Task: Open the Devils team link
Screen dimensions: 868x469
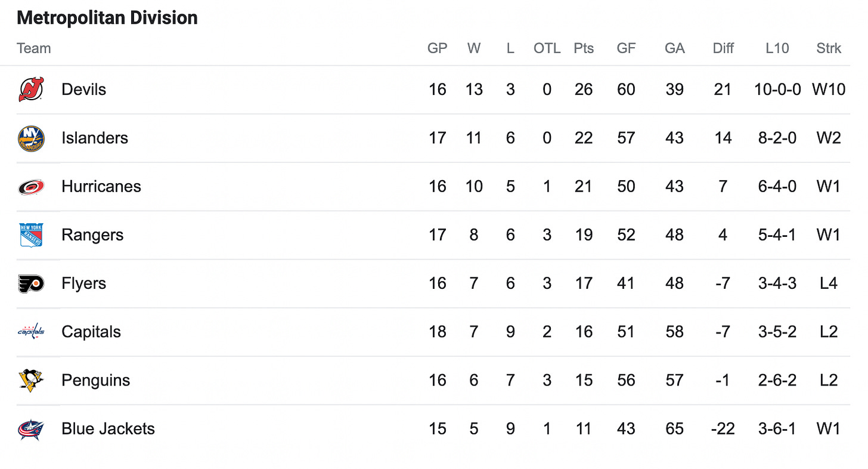Action: (x=83, y=90)
